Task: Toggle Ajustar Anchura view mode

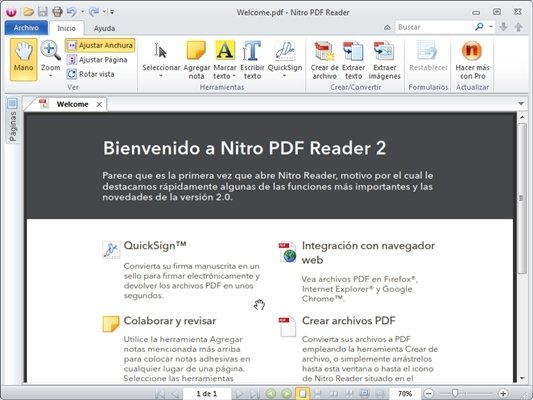Action: pyautogui.click(x=100, y=45)
